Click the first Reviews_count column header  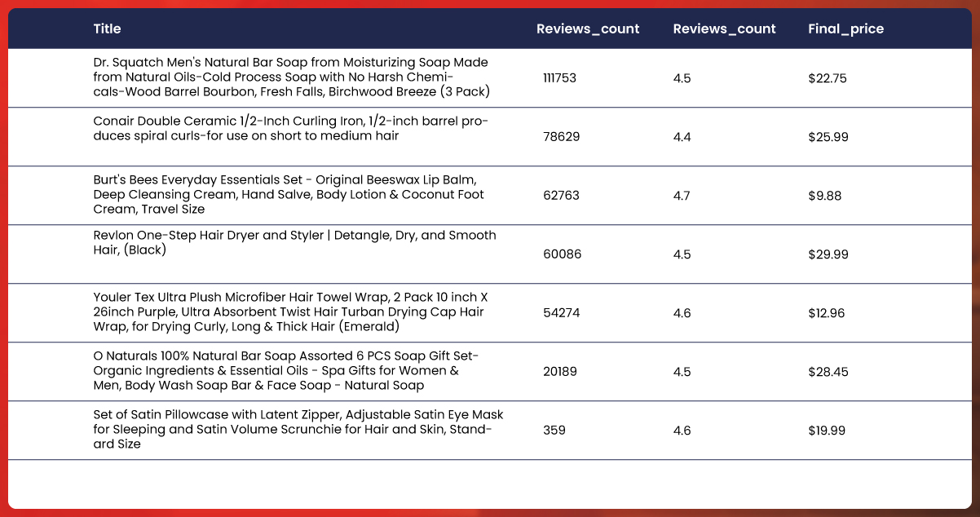point(588,29)
